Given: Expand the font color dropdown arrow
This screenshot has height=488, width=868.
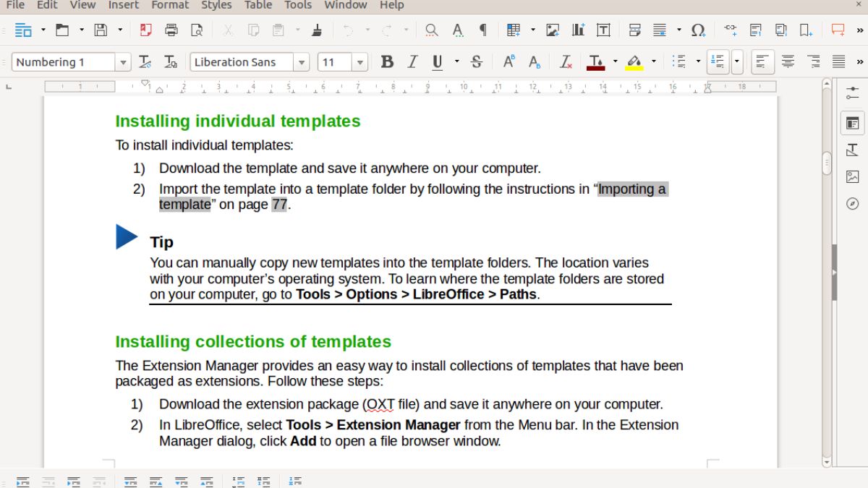Looking at the screenshot, I should click(615, 62).
